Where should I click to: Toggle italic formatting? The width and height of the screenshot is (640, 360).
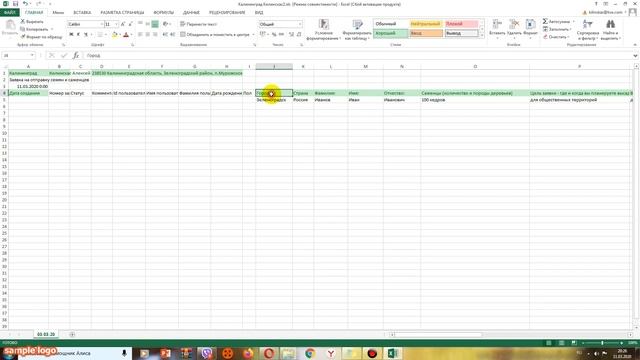click(x=78, y=35)
